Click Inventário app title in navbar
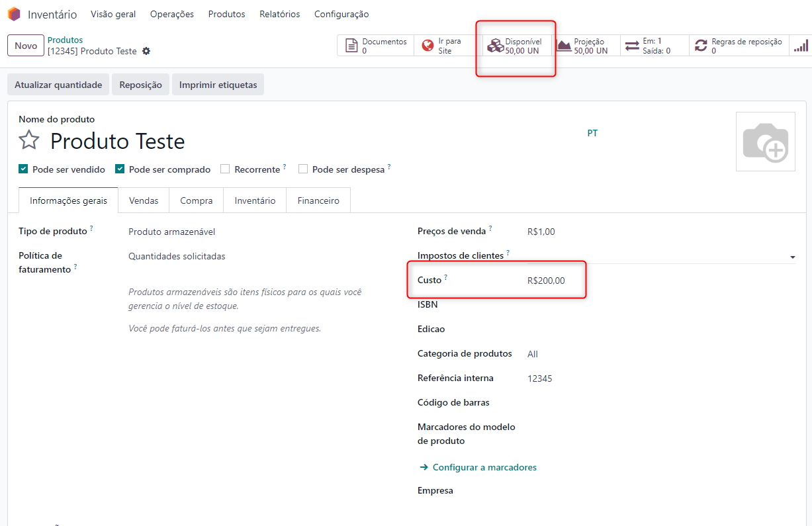 pyautogui.click(x=52, y=14)
